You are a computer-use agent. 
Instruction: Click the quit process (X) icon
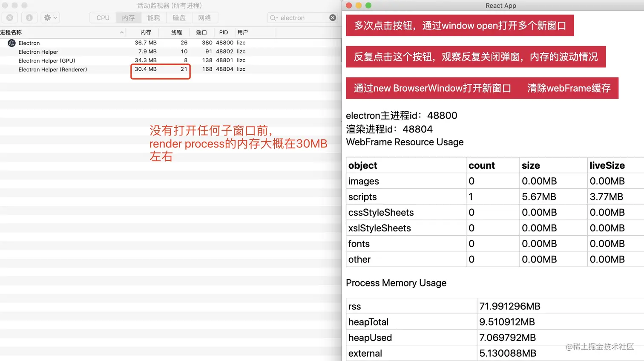tap(10, 17)
